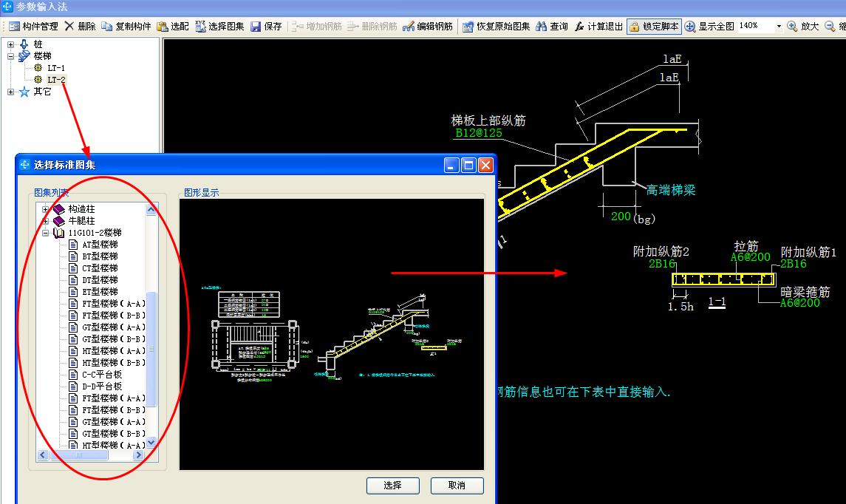
Task: Click the atlas list scroll-left arrow
Action: (x=43, y=455)
